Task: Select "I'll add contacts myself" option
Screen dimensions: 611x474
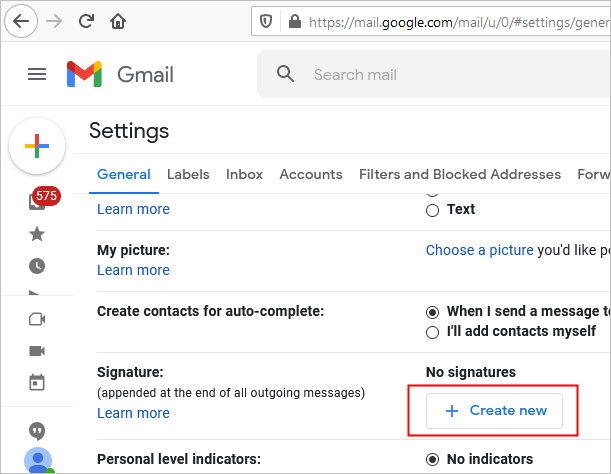Action: (433, 332)
